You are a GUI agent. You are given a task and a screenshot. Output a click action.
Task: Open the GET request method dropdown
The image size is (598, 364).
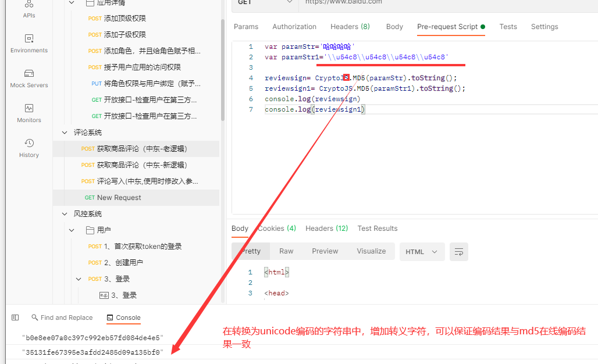[x=264, y=3]
